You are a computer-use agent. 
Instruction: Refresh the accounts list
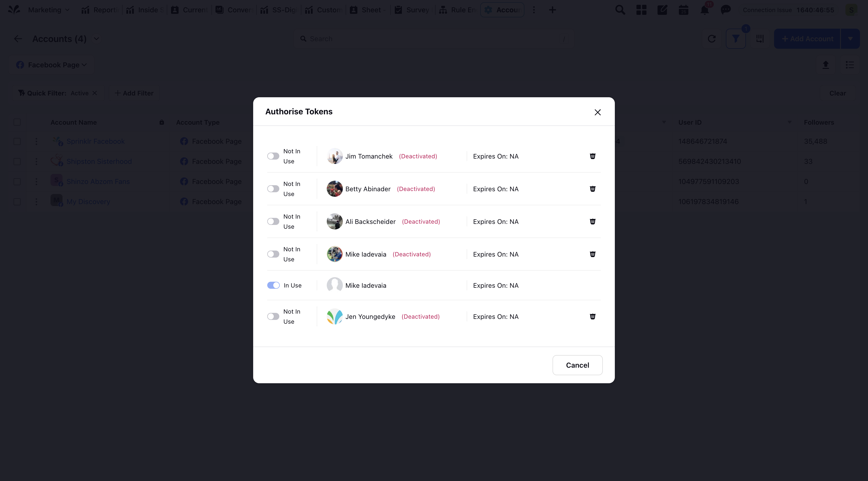pyautogui.click(x=712, y=39)
